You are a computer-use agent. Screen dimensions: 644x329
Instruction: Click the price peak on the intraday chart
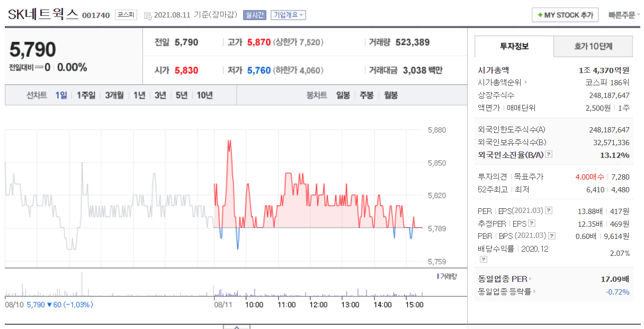229,140
